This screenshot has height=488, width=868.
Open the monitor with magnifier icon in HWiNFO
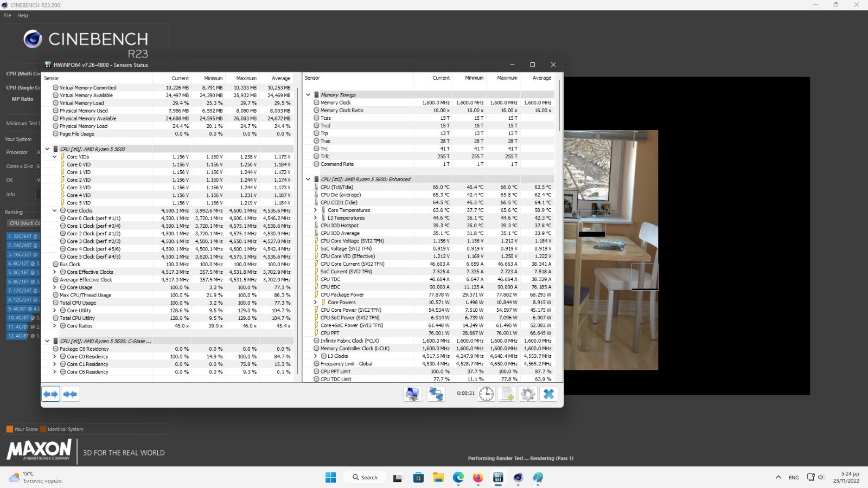click(x=413, y=394)
